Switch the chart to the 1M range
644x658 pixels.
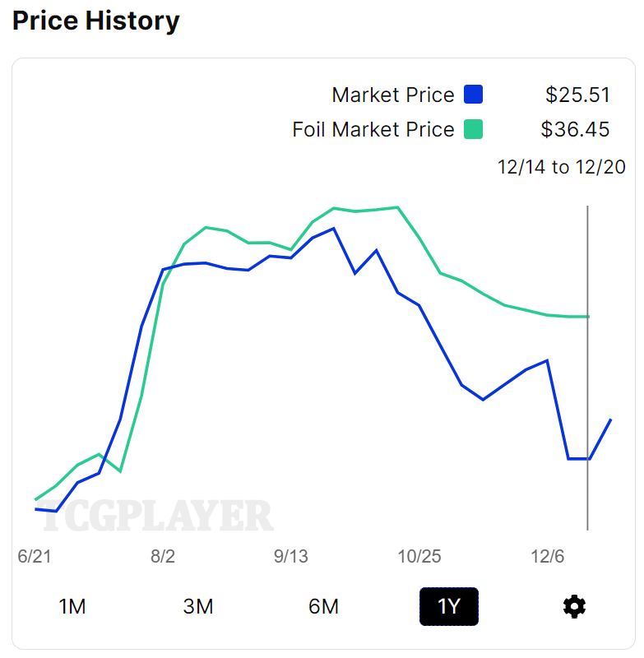72,607
